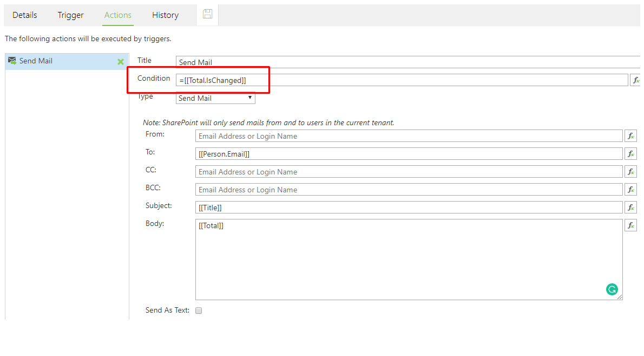Expand the Type dropdown
This screenshot has width=644, height=356.
click(x=215, y=98)
